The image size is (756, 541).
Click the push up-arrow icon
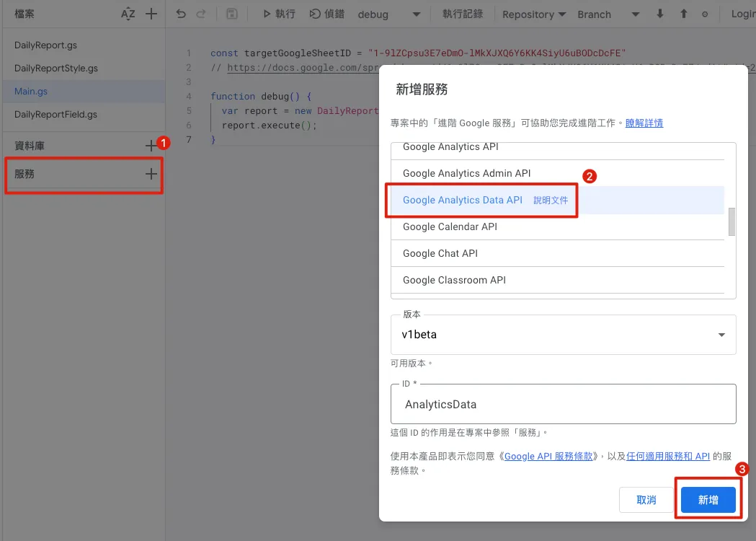point(683,14)
